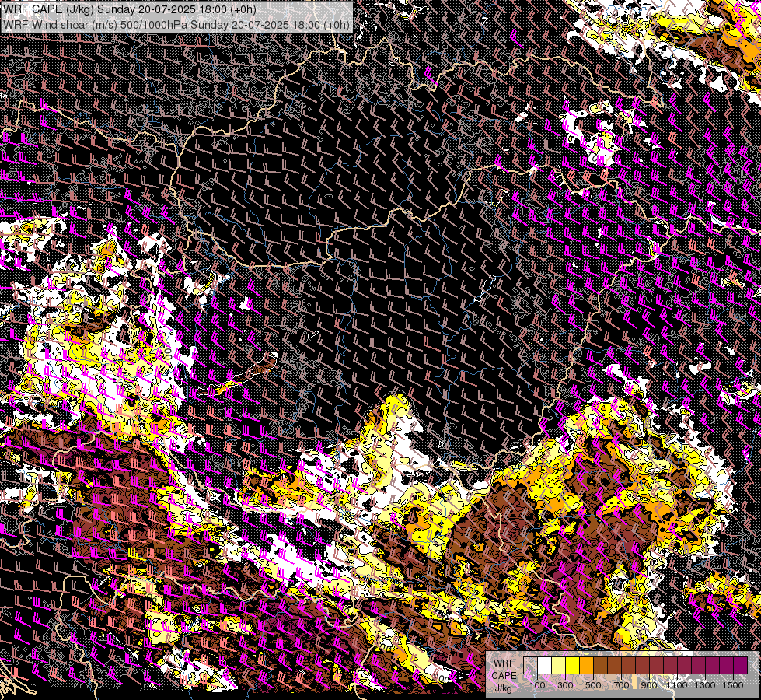The height and width of the screenshot is (700, 761).
Task: Click the 100 legend value
Action: (537, 685)
